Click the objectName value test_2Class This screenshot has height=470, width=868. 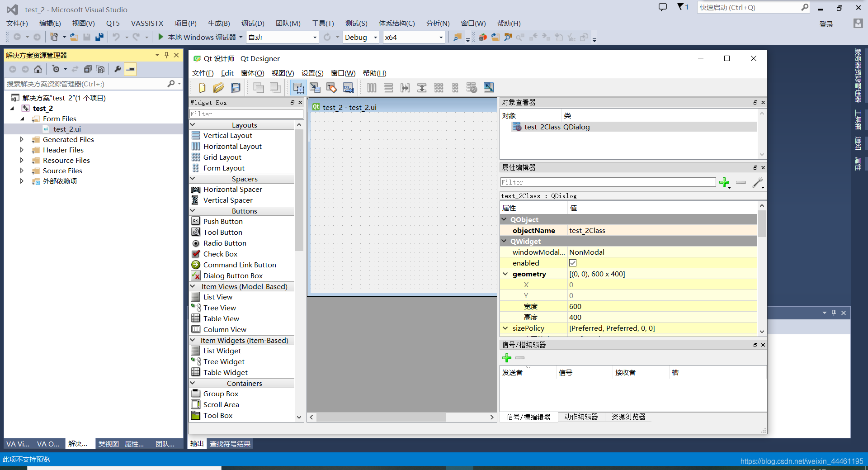click(662, 230)
